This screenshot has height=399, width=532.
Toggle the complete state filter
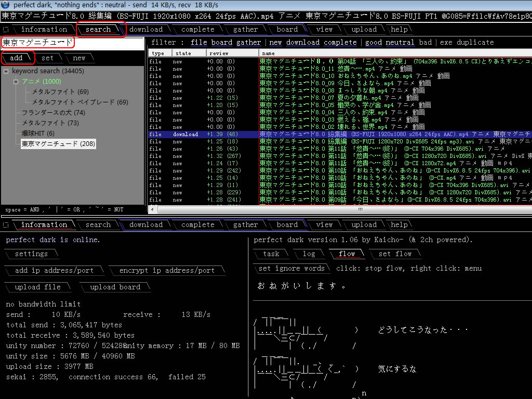coord(340,43)
